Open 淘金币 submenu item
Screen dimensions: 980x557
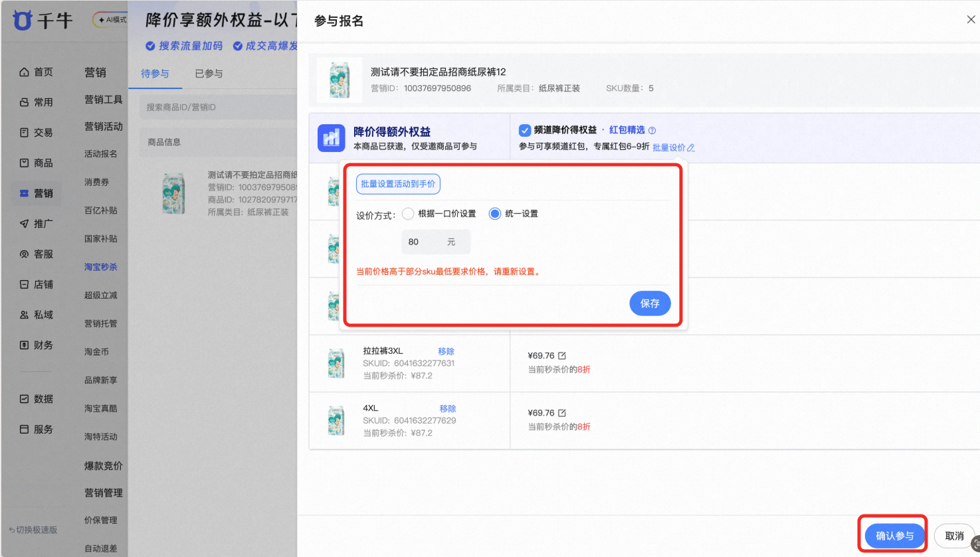point(96,352)
